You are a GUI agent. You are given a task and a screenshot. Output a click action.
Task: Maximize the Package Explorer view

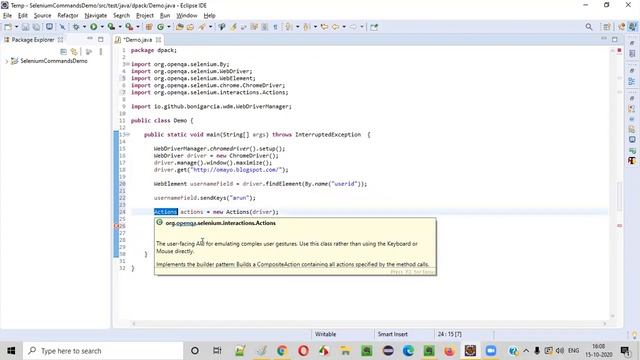pos(100,39)
